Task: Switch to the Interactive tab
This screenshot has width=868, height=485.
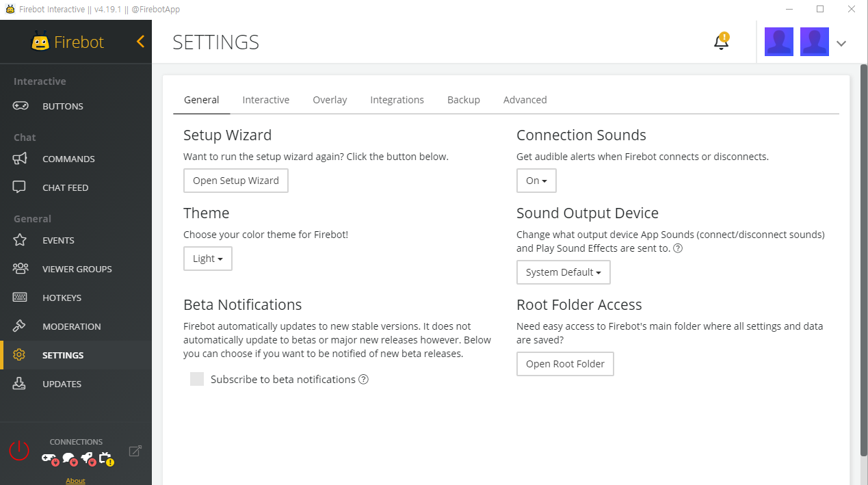Action: [266, 100]
